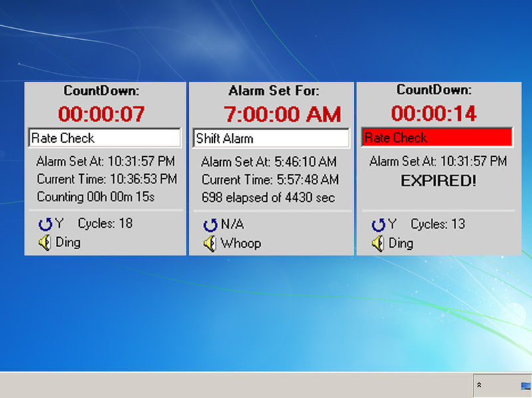Click '698 elapsed of 4430 sec' text
Screen dimensions: 532x398
pos(269,197)
